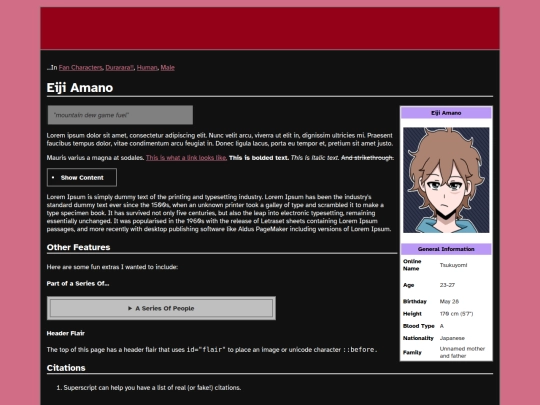Click 'This is what a link looks like' link
Screen dimensions: 540x405
click(x=186, y=158)
